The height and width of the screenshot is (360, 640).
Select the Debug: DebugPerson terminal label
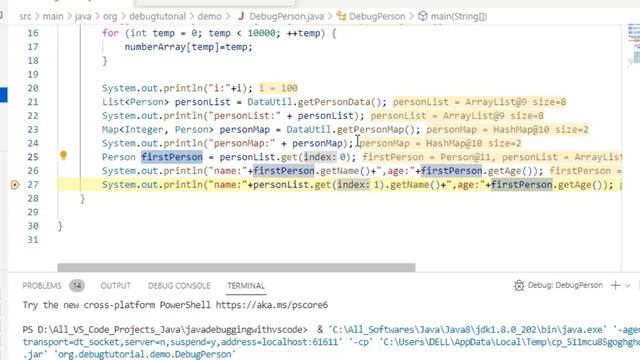565,285
